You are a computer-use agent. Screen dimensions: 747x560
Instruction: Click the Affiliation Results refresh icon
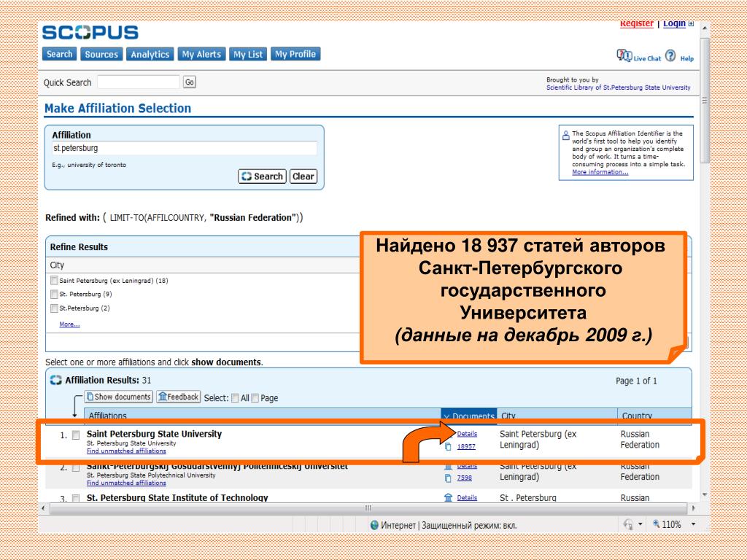coord(55,380)
